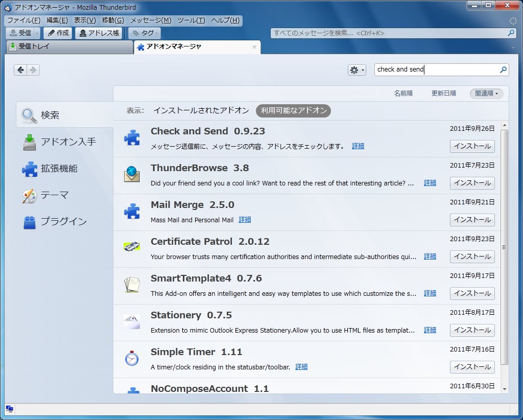Open 詳細 link for Stationery
Image resolution: width=523 pixels, height=420 pixels.
click(430, 330)
